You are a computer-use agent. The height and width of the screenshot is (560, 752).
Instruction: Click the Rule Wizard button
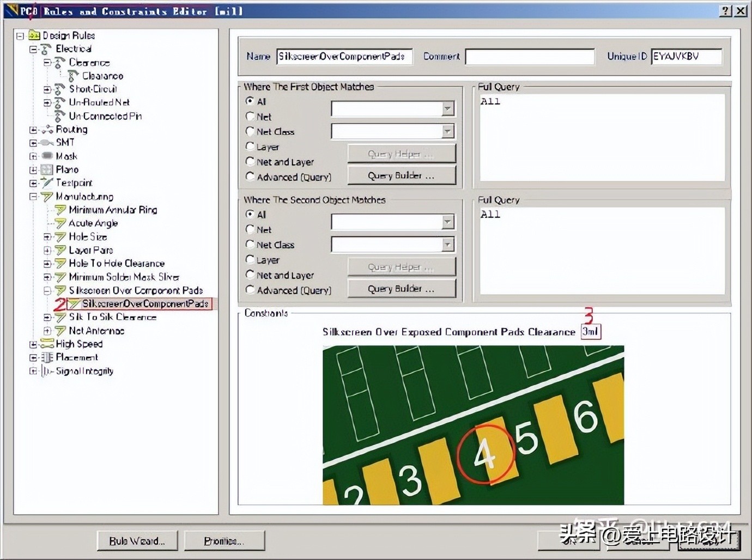tap(137, 541)
